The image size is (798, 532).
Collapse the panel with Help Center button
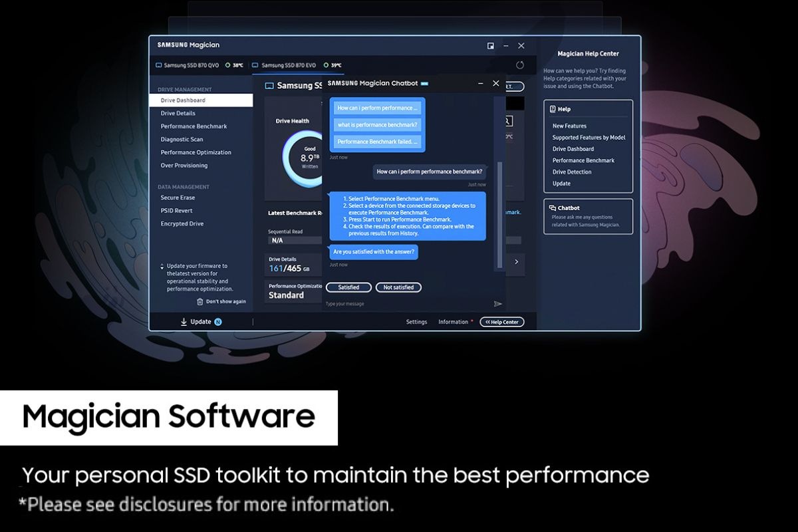coord(502,322)
